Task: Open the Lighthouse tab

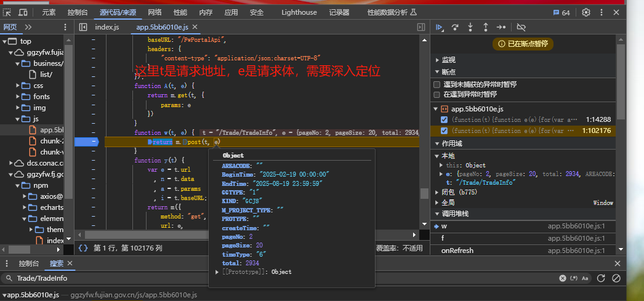Action: pyautogui.click(x=299, y=12)
